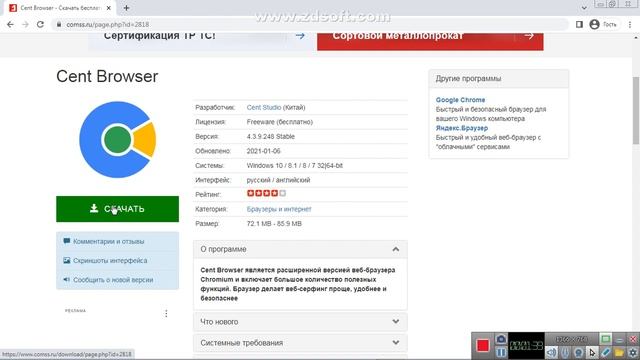The width and height of the screenshot is (640, 360).
Task: View site security lock info
Action: point(59,24)
